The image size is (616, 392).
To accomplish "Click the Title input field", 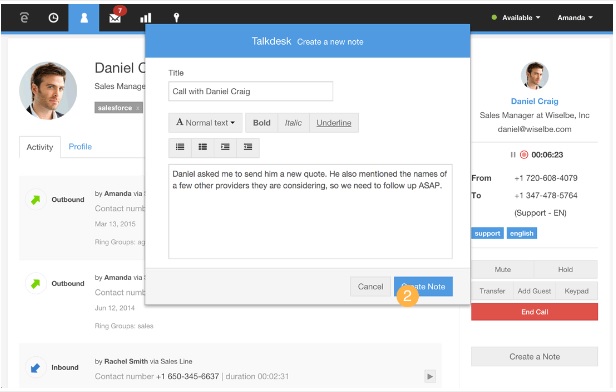I will (x=251, y=92).
